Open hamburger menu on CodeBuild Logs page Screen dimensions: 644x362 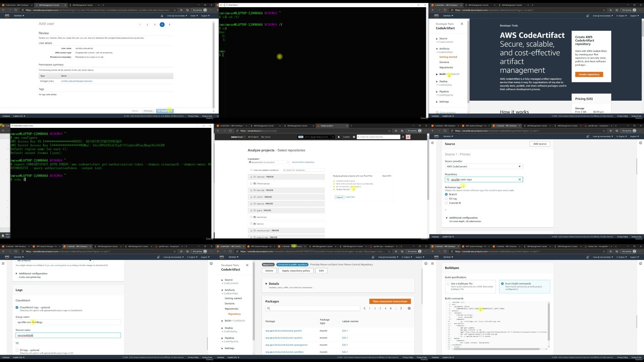[x=3, y=264]
